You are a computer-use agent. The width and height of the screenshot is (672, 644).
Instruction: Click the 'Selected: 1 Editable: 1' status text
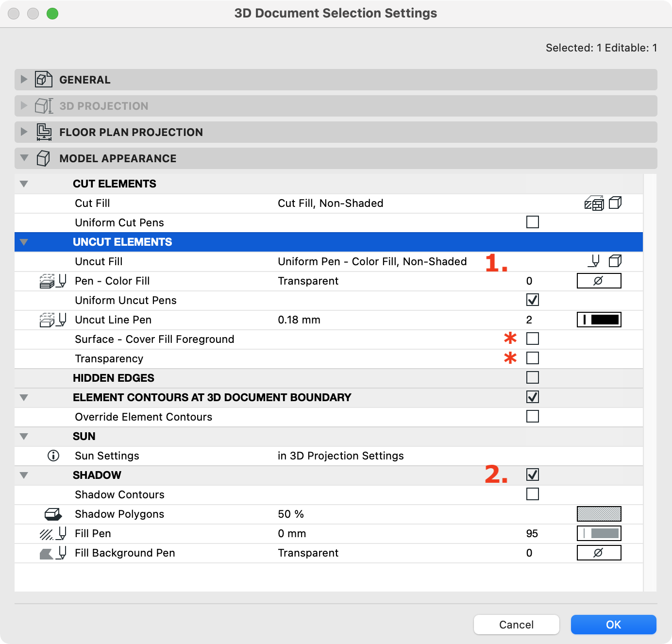pos(602,48)
